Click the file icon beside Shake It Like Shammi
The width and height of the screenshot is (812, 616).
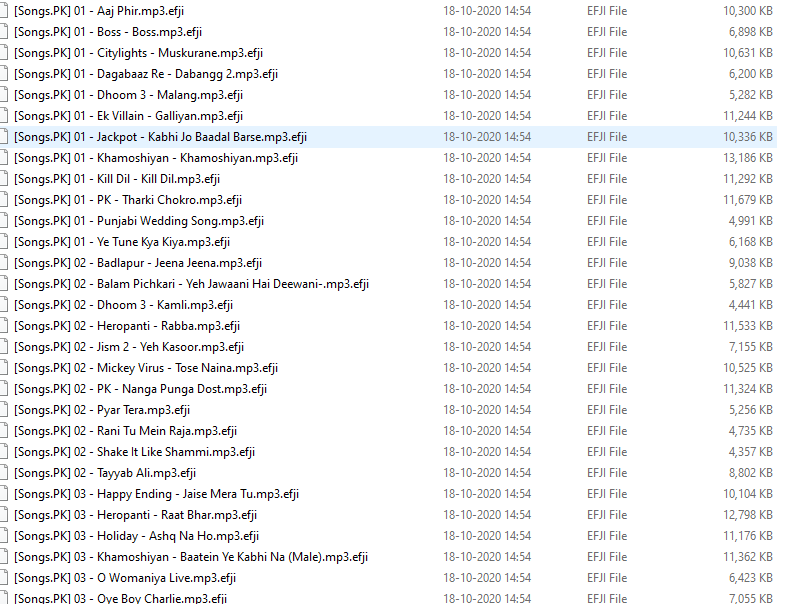click(x=4, y=452)
